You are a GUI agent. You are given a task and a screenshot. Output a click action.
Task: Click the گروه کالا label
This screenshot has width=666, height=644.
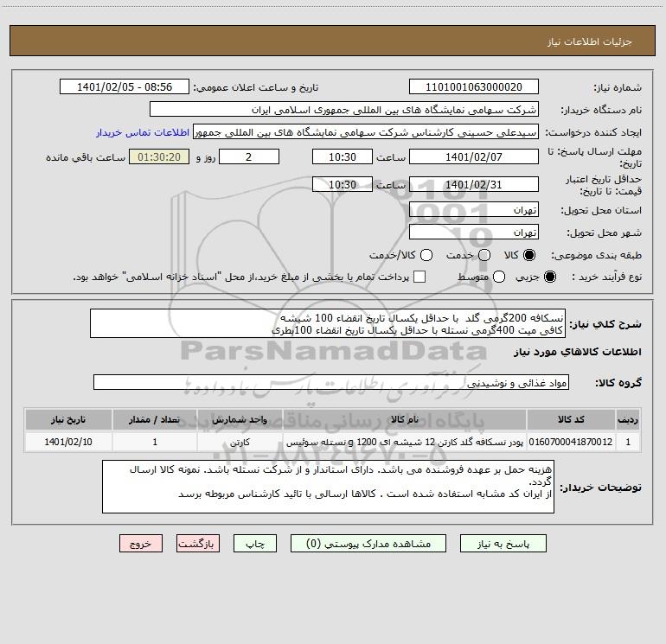pos(618,382)
